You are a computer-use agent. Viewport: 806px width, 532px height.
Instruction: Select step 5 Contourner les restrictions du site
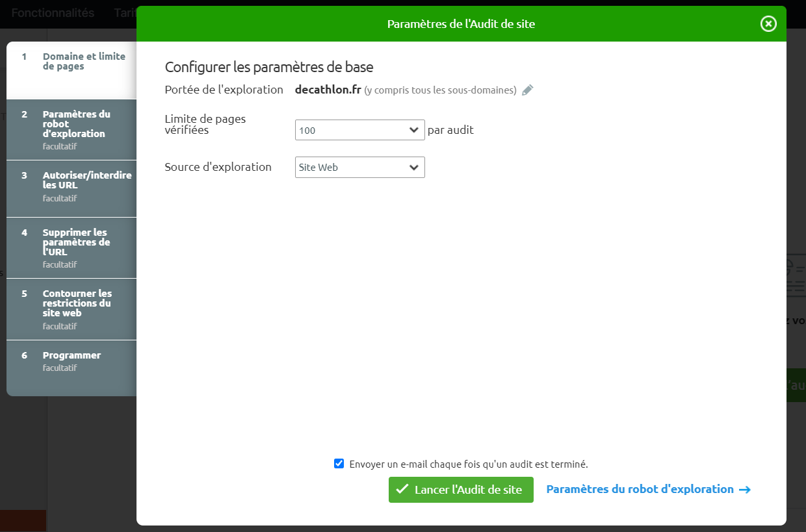77,303
